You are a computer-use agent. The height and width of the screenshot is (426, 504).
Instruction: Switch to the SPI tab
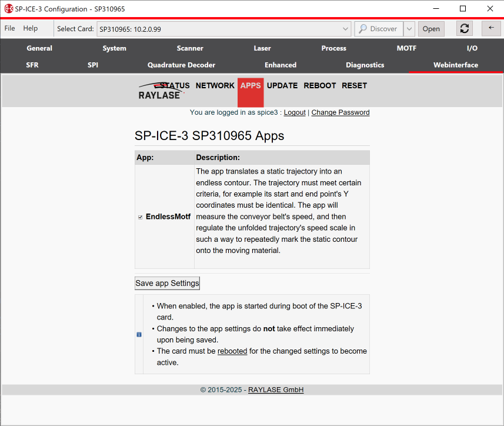coord(92,65)
